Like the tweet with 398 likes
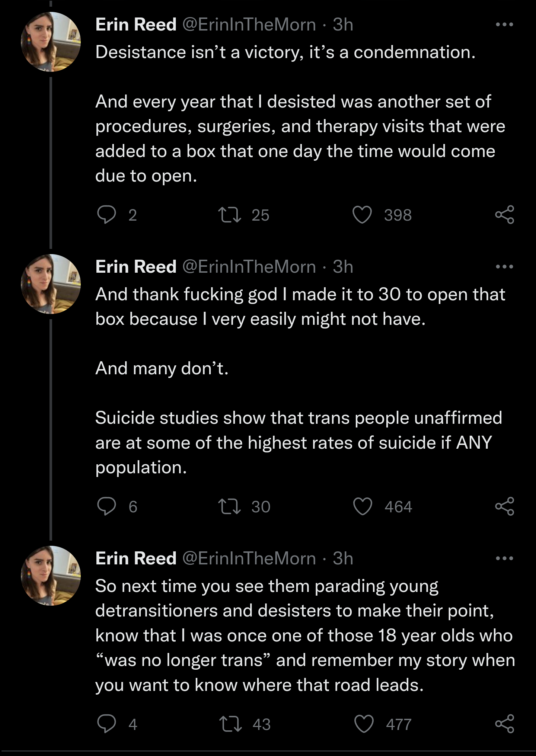Viewport: 536px width, 756px height. pyautogui.click(x=362, y=215)
